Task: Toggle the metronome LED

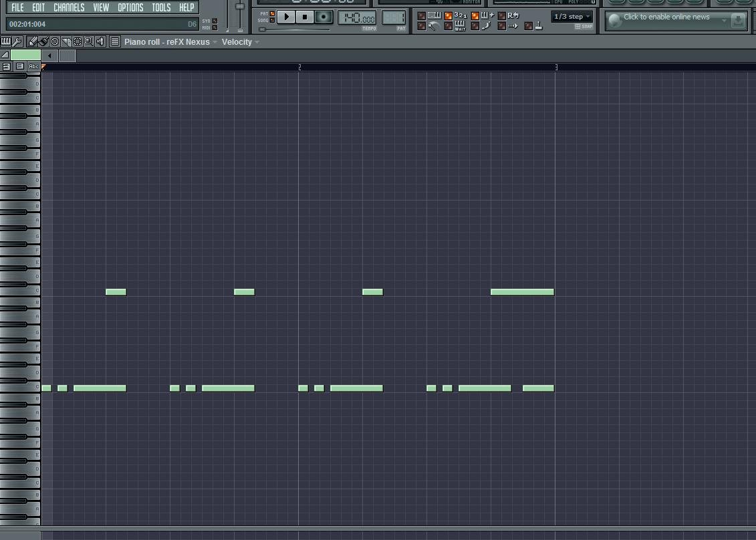Action: pyautogui.click(x=421, y=26)
